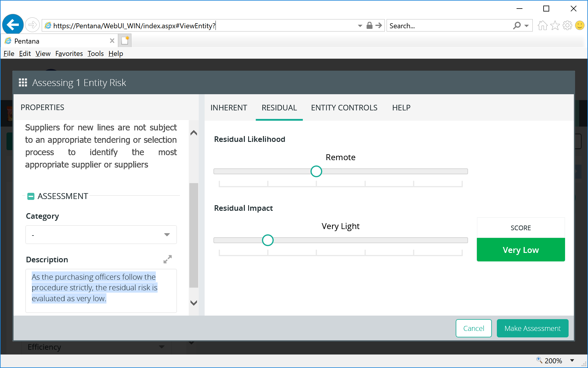
Task: Click the apps grid icon in dialog header
Action: 23,82
